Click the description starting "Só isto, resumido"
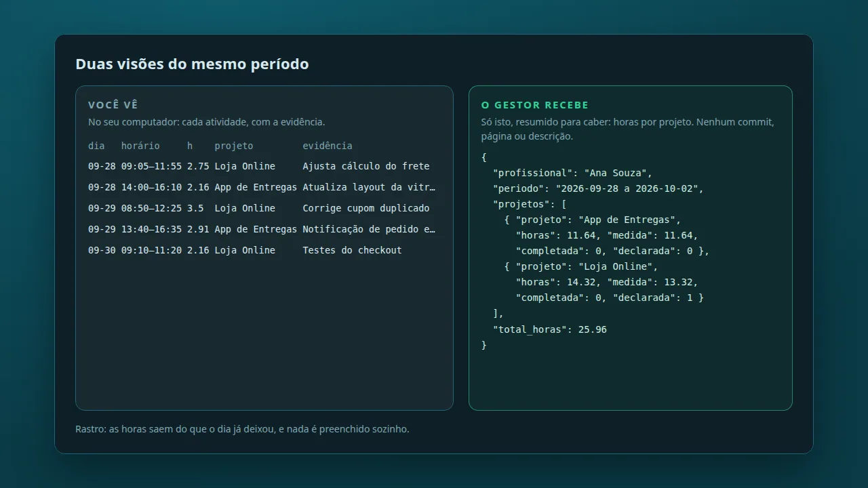 tap(628, 129)
